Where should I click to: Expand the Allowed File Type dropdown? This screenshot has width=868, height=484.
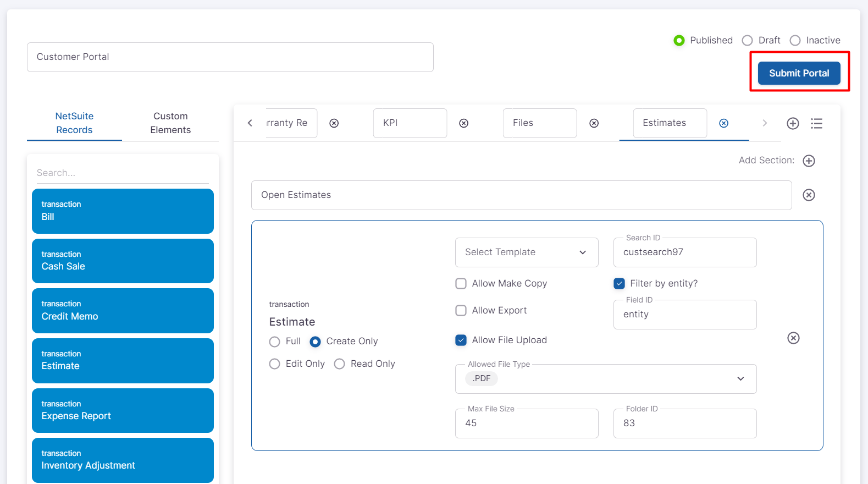(740, 379)
